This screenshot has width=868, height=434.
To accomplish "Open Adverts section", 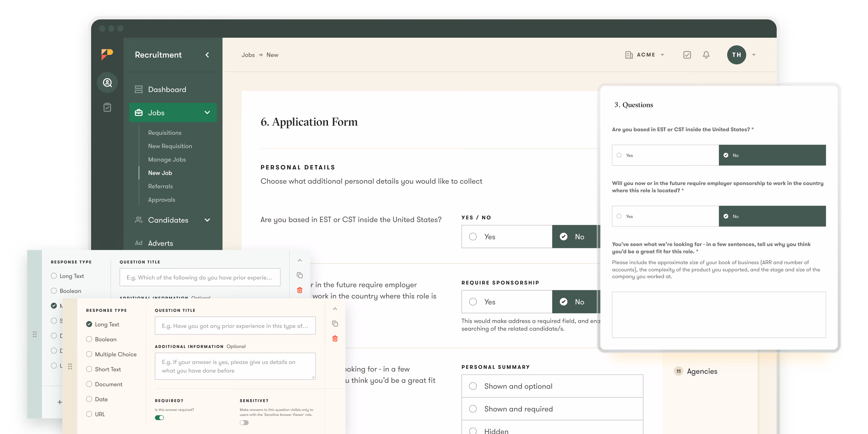I will pos(161,243).
